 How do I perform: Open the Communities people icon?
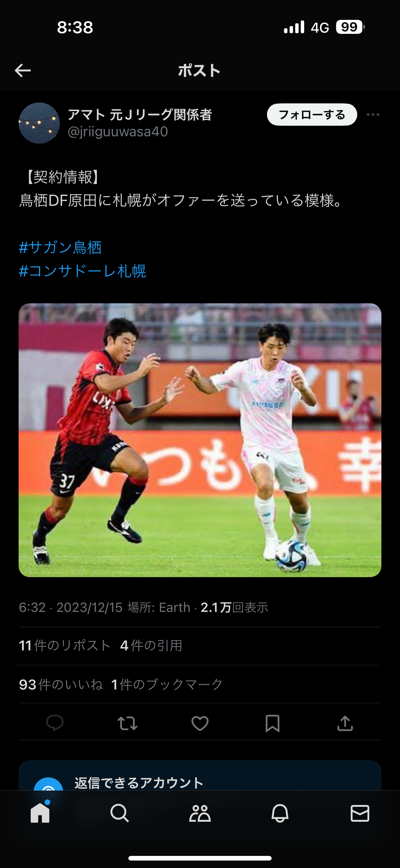[200, 813]
